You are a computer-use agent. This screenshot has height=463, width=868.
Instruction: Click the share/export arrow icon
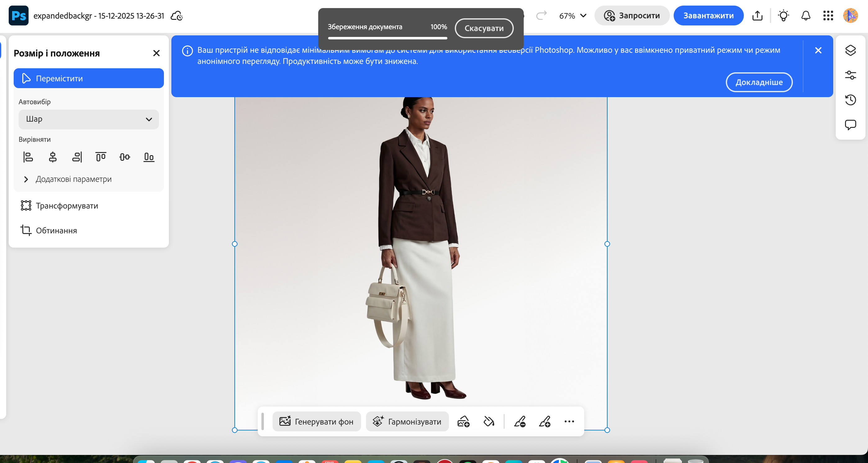point(757,16)
